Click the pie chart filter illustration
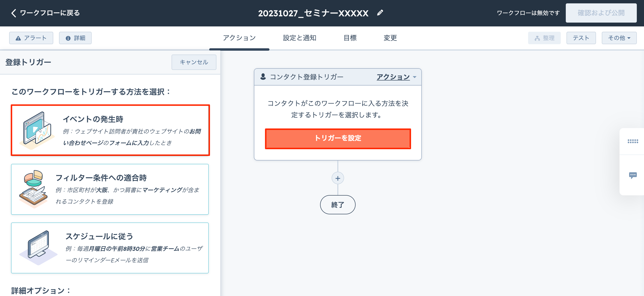644x296 pixels. 34,189
